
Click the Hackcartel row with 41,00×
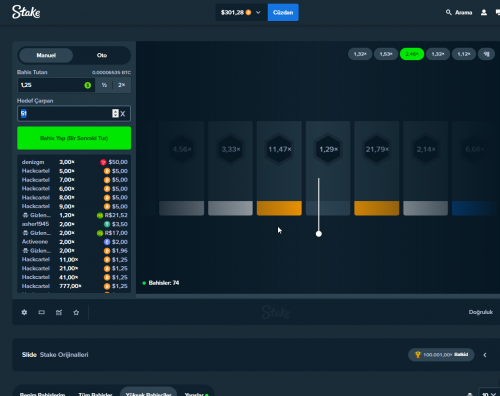click(x=74, y=277)
